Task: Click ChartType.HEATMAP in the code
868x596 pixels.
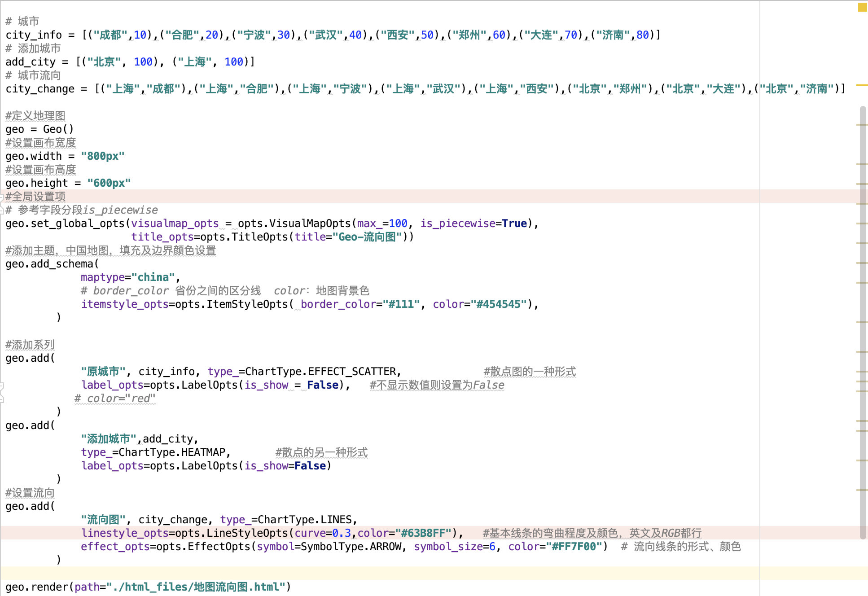Action: point(172,452)
